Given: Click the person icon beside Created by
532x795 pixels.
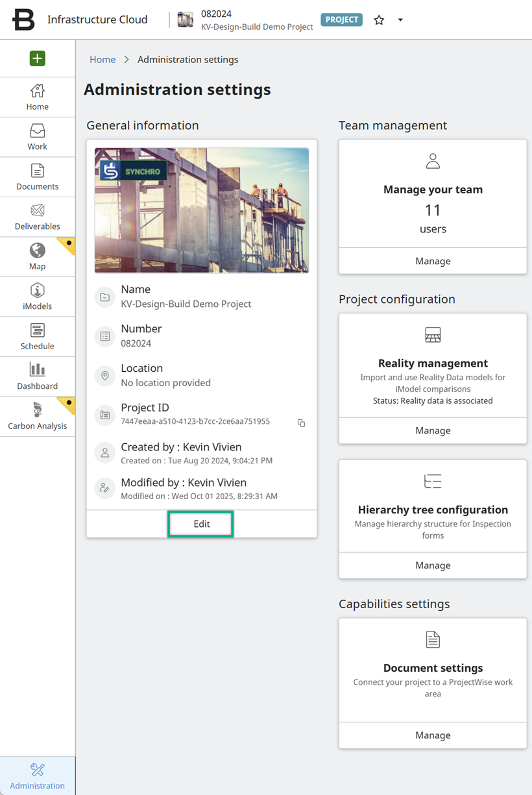Looking at the screenshot, I should (104, 453).
